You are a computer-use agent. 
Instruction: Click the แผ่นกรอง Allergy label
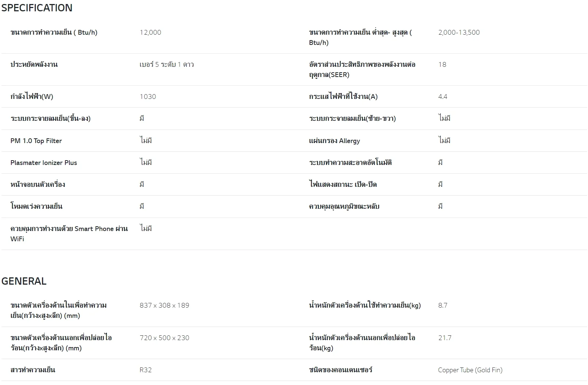[x=334, y=140]
